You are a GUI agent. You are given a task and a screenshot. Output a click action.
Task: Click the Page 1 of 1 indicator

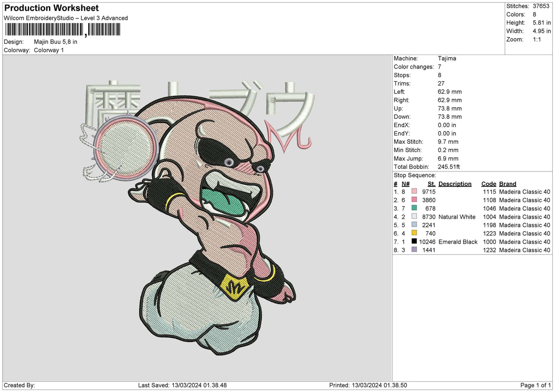tap(536, 386)
